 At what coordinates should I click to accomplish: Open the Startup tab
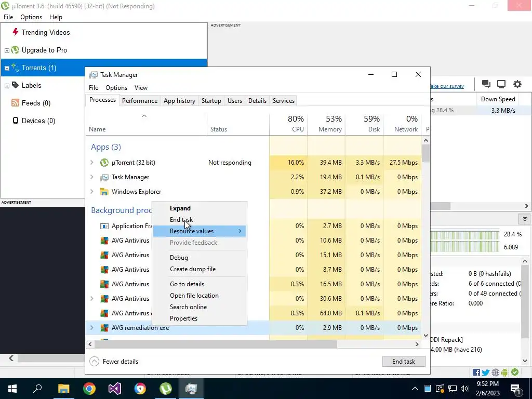[x=211, y=101]
